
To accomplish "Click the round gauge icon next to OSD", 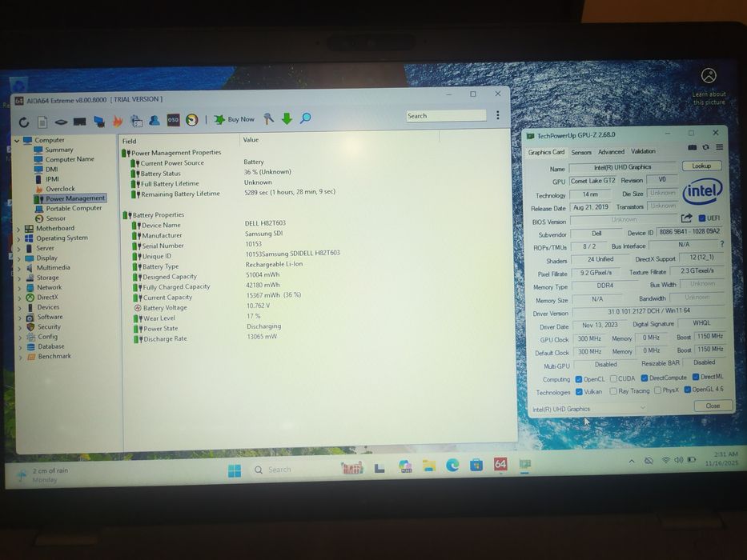I will (x=192, y=120).
